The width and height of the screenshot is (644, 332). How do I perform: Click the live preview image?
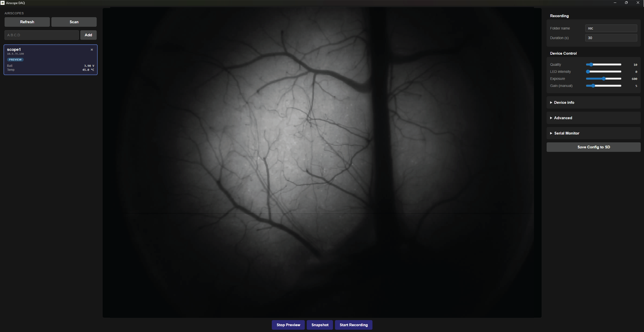coord(322,163)
